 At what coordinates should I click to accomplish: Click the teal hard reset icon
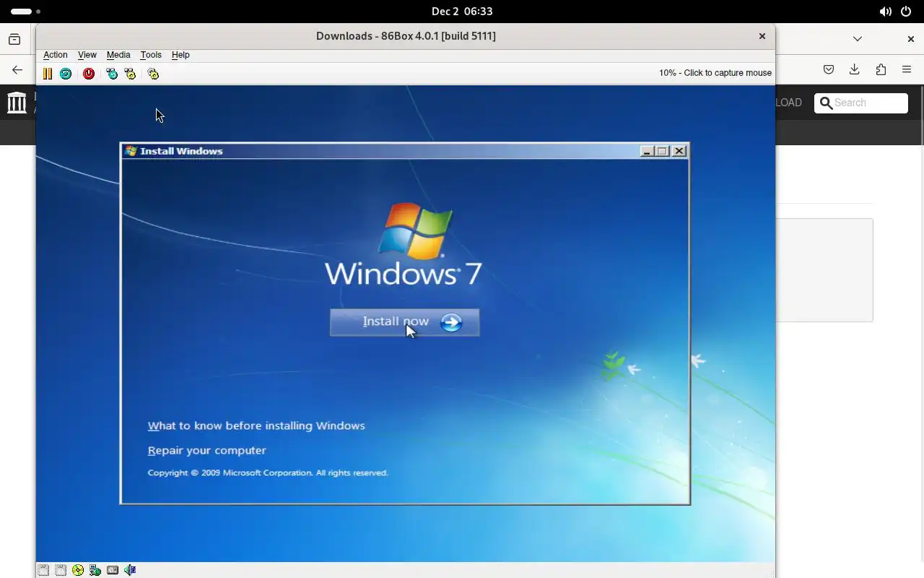tap(66, 74)
